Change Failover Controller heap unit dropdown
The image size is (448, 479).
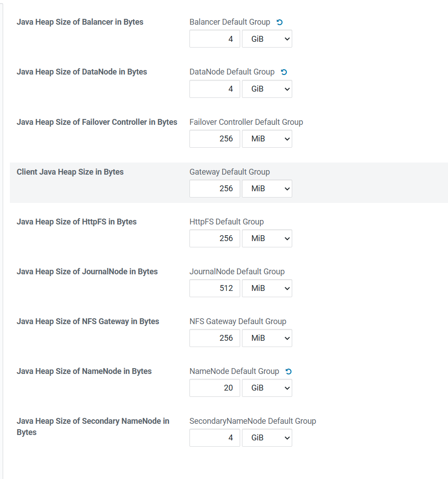267,139
